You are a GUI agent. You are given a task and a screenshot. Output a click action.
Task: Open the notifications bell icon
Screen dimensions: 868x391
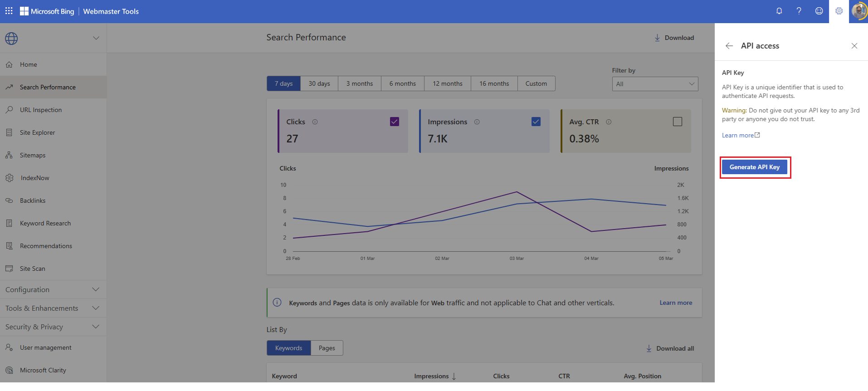(x=779, y=11)
